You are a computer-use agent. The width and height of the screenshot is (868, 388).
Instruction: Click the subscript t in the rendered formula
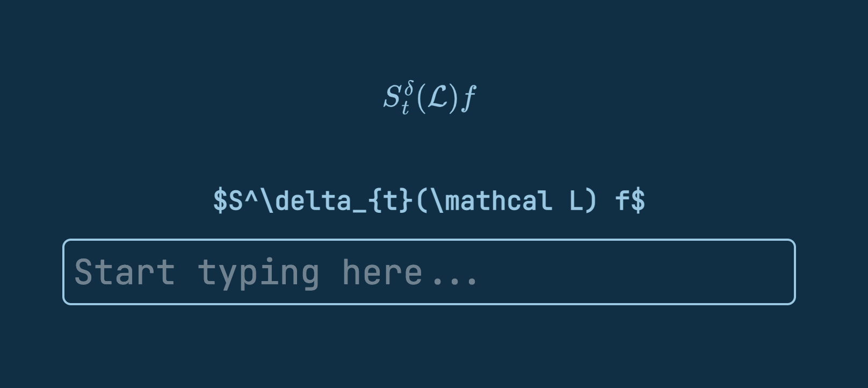point(406,107)
